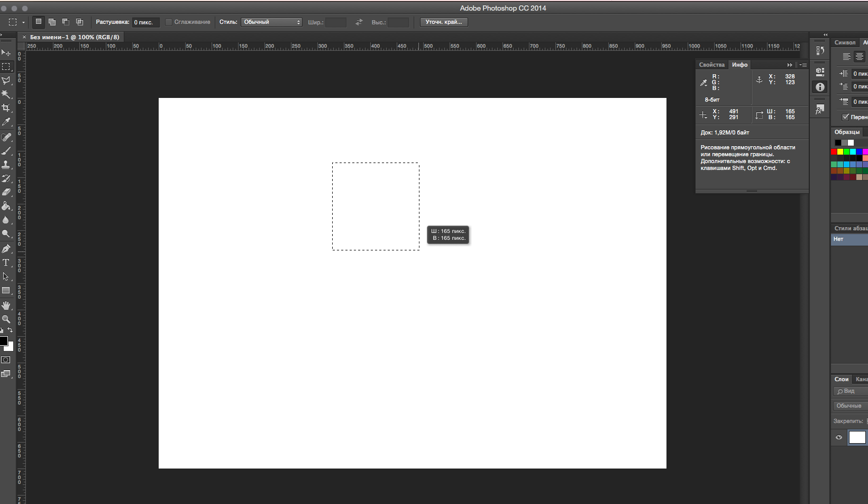The image size is (868, 504).
Task: Select the Rectangle shape tool
Action: pyautogui.click(x=6, y=291)
